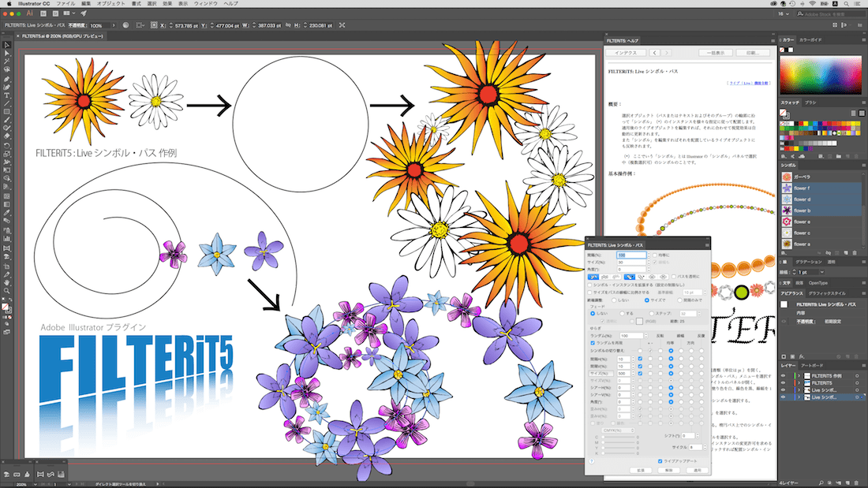The height and width of the screenshot is (488, 868).
Task: Toggle the ランダムを再現 checkbox
Action: tap(593, 343)
